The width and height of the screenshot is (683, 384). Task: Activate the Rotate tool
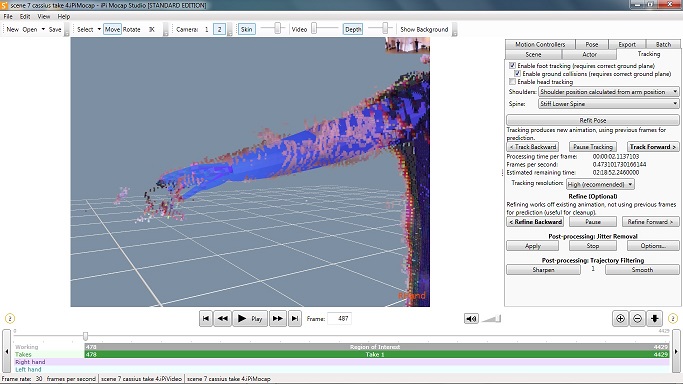point(132,29)
